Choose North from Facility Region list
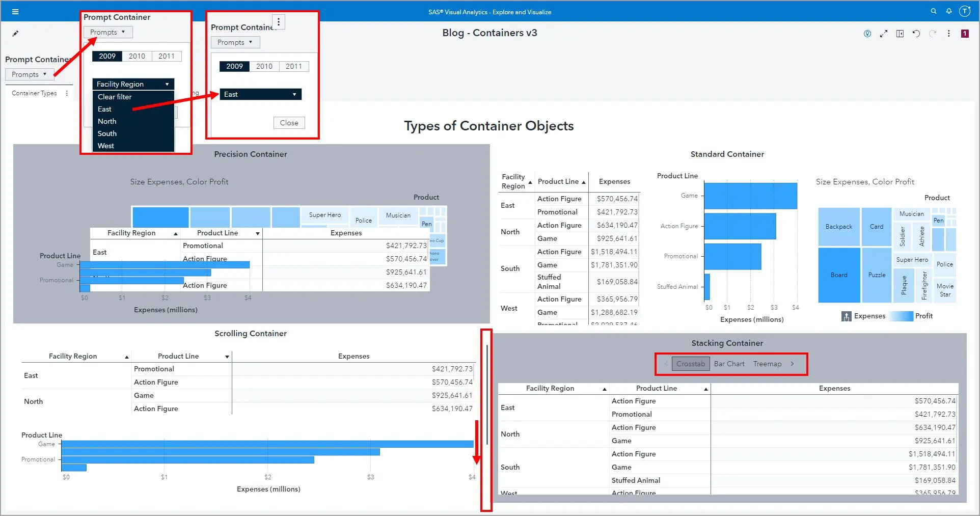 pyautogui.click(x=107, y=121)
